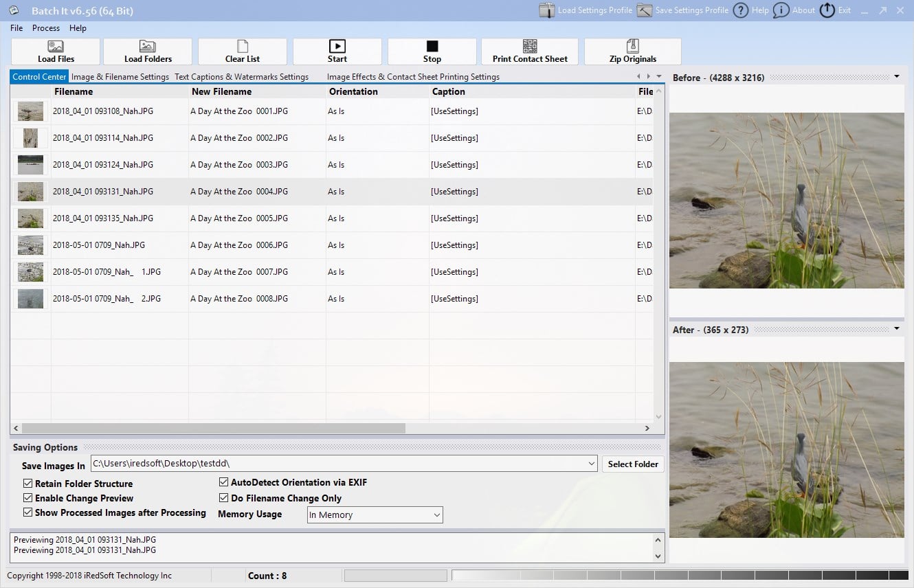Image resolution: width=914 pixels, height=588 pixels.
Task: Start batch processing with Start button
Action: (337, 47)
